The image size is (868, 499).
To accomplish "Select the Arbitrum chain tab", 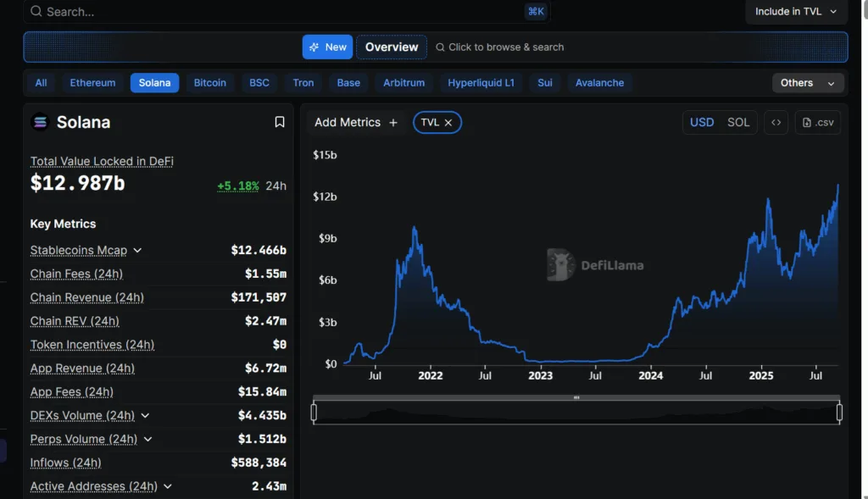I will [x=404, y=83].
